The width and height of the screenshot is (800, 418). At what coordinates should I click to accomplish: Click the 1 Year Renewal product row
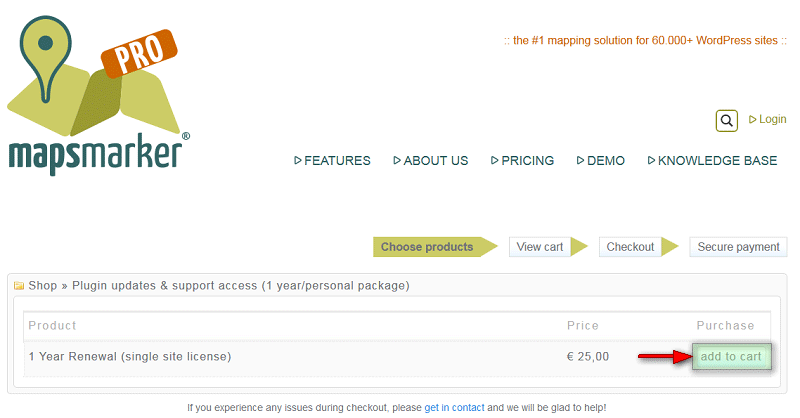(397, 357)
